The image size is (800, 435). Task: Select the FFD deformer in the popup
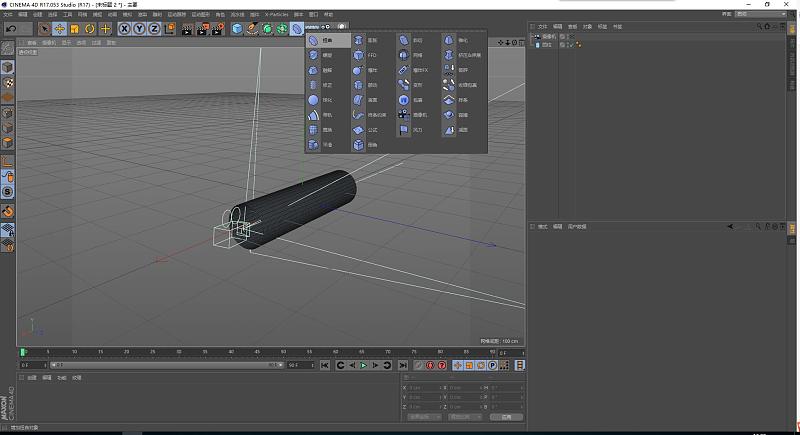(x=366, y=55)
